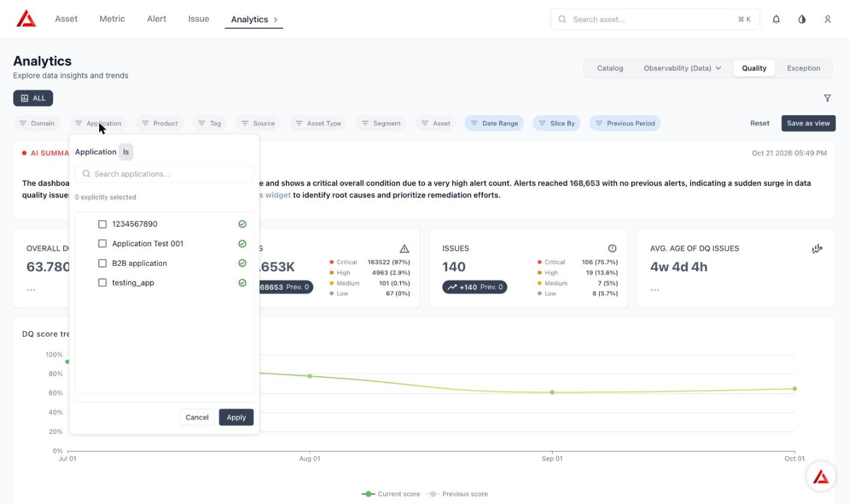This screenshot has width=849, height=504.
Task: Open the Product filter
Action: click(x=160, y=123)
